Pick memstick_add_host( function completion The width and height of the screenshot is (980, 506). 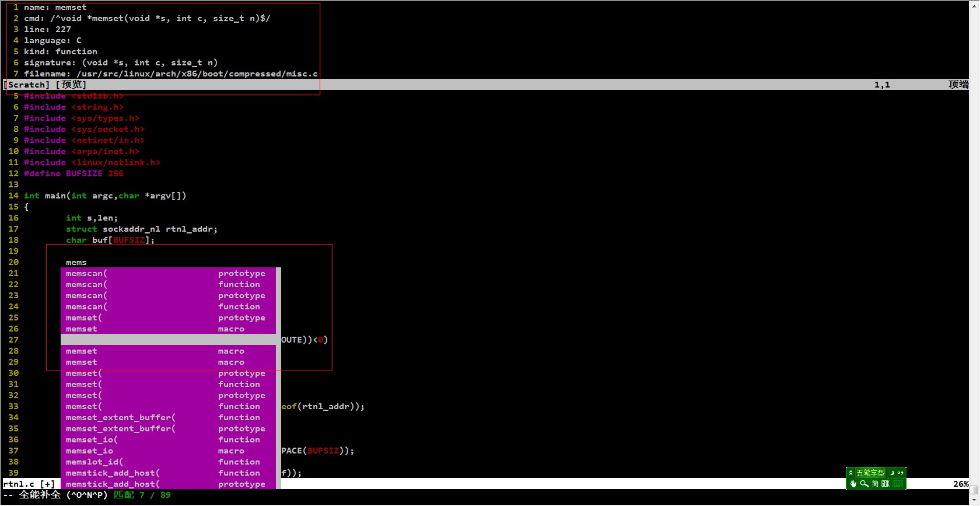pos(168,473)
